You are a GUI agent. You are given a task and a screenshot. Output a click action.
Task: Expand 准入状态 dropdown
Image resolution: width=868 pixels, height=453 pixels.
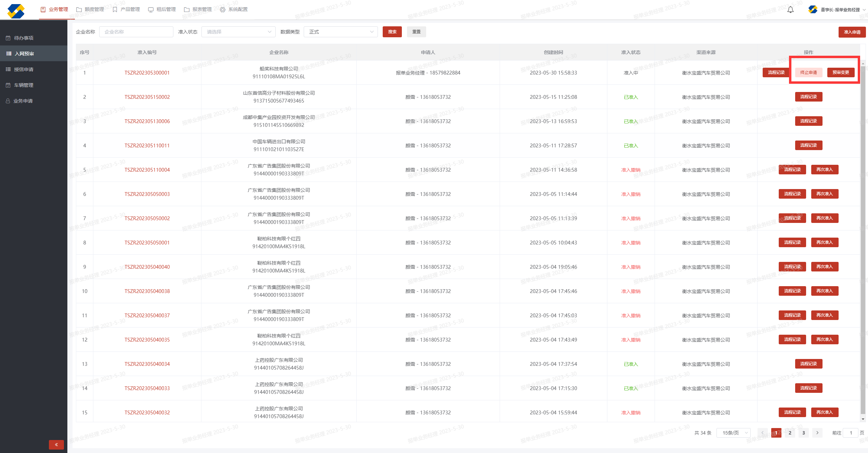(x=238, y=32)
